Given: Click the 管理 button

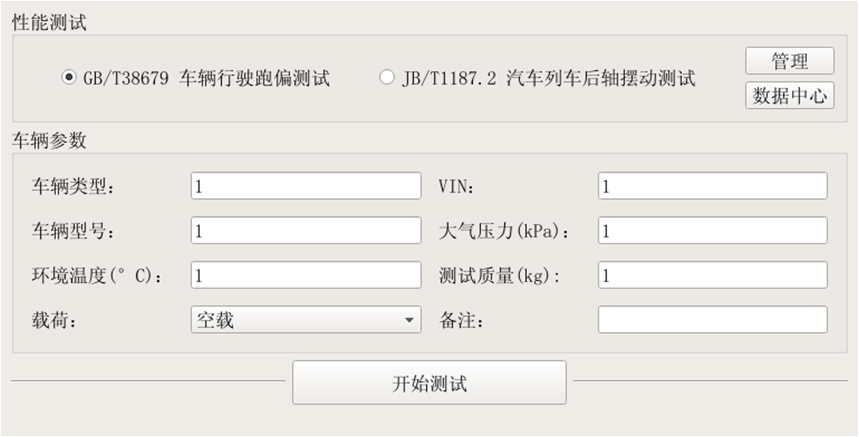Looking at the screenshot, I should [789, 61].
